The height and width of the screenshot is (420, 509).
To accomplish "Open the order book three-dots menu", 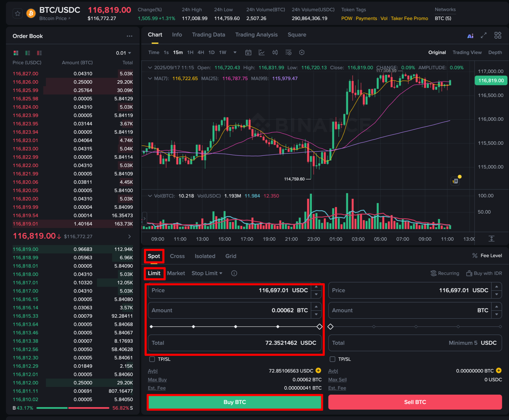I will click(x=129, y=36).
